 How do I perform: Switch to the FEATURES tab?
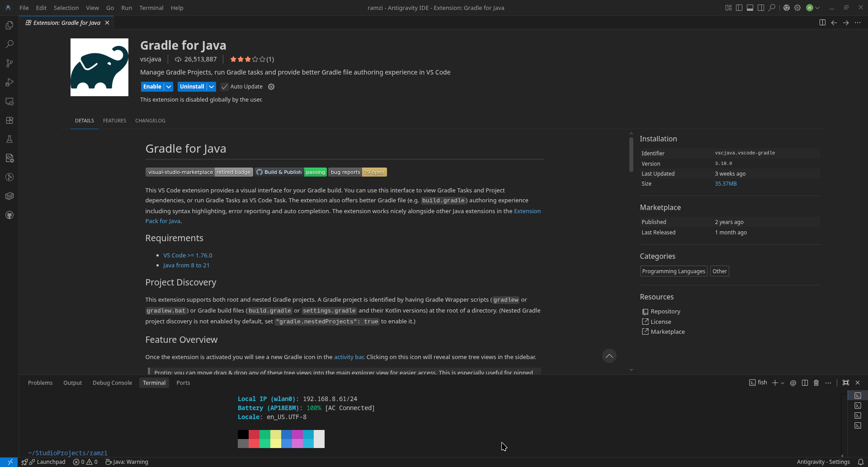(114, 121)
